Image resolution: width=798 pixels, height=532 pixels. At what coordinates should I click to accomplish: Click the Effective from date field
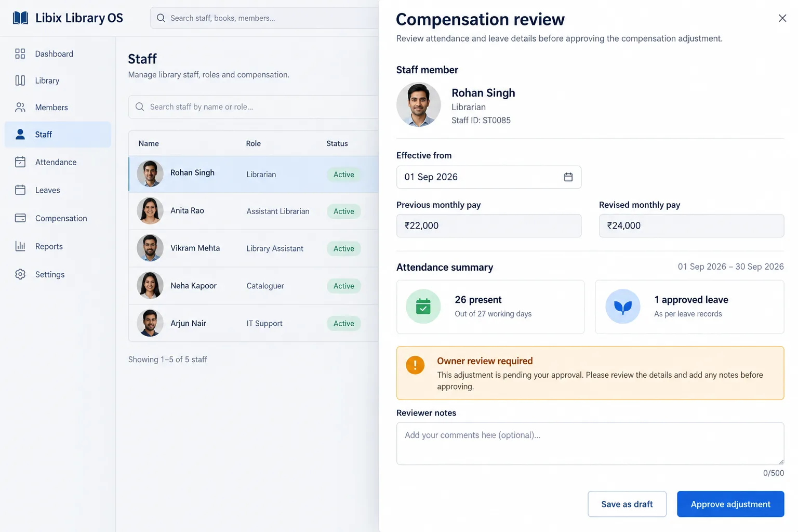(489, 177)
